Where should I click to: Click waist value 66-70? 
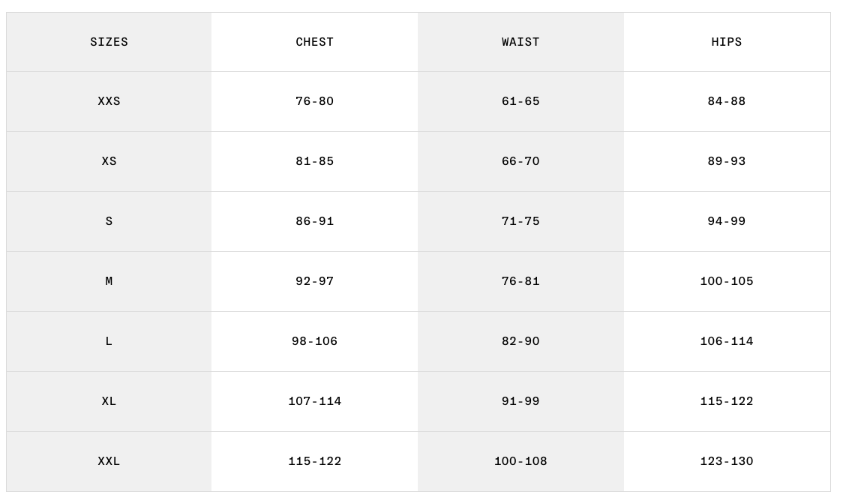point(520,161)
